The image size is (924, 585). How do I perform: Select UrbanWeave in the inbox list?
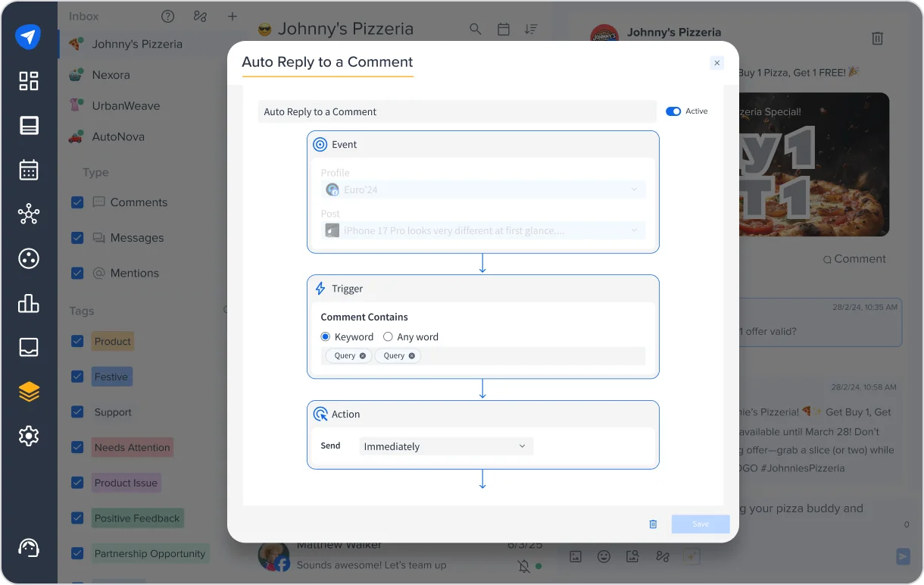click(x=126, y=106)
